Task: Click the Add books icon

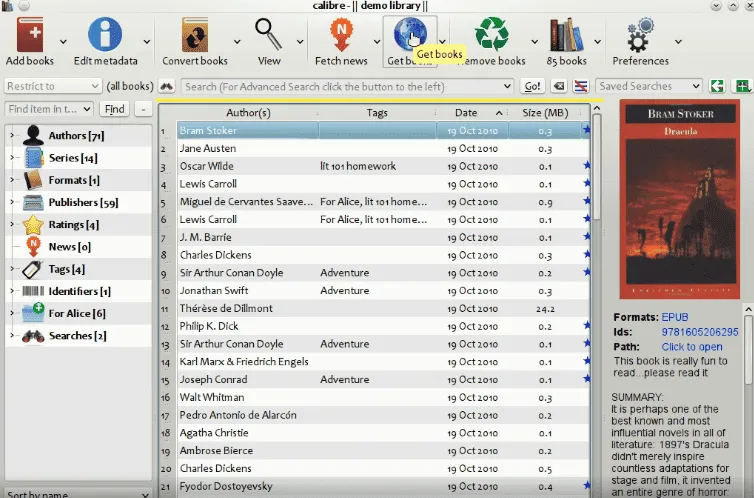Action: (30, 36)
